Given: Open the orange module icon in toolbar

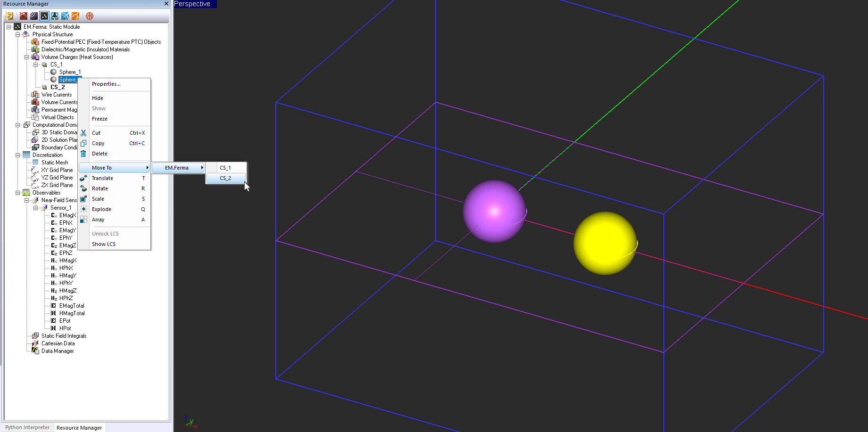Looking at the screenshot, I should pyautogui.click(x=75, y=16).
